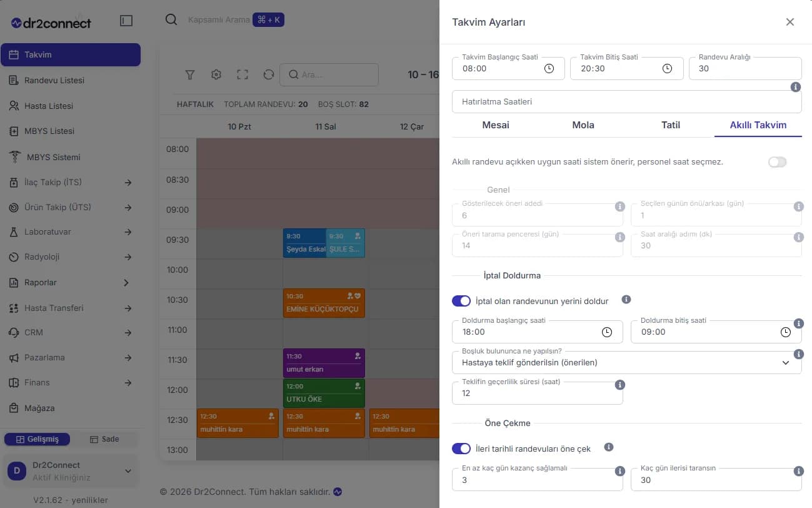The width and height of the screenshot is (812, 508).
Task: Click the refresh calendar icon
Action: coord(269,74)
